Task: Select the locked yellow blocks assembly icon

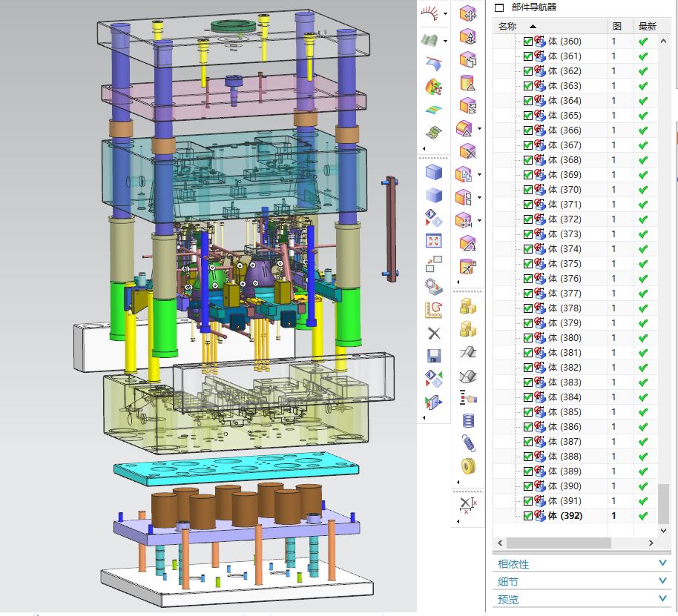Action: [x=468, y=306]
